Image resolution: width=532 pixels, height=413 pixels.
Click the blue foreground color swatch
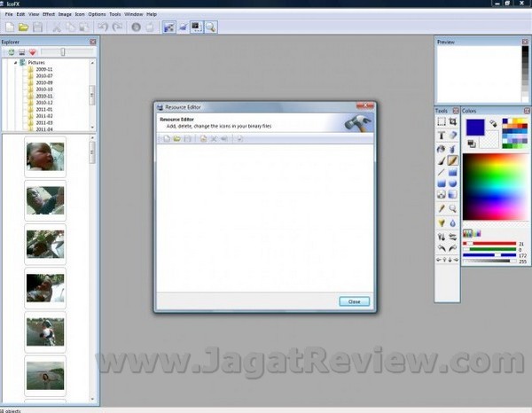pyautogui.click(x=474, y=129)
